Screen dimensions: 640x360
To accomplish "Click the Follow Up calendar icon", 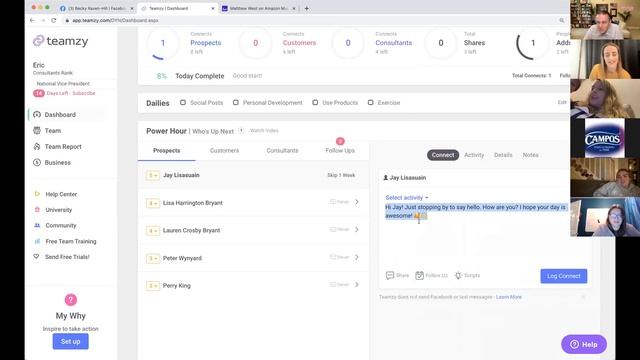I will pos(419,276).
